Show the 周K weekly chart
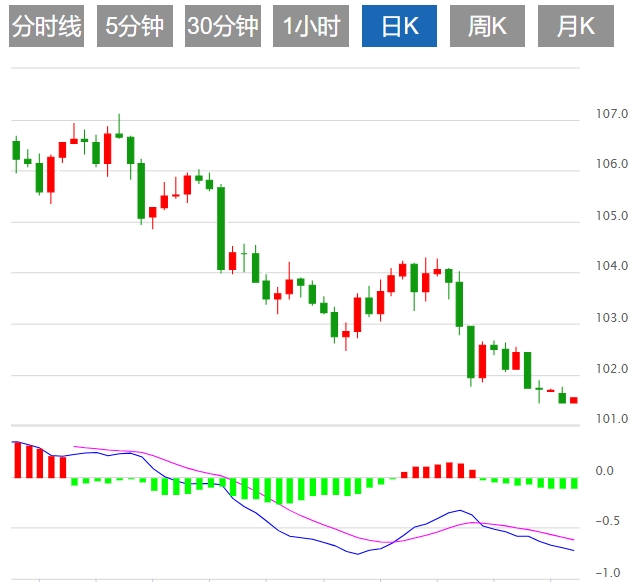This screenshot has height=582, width=636. pyautogui.click(x=487, y=26)
